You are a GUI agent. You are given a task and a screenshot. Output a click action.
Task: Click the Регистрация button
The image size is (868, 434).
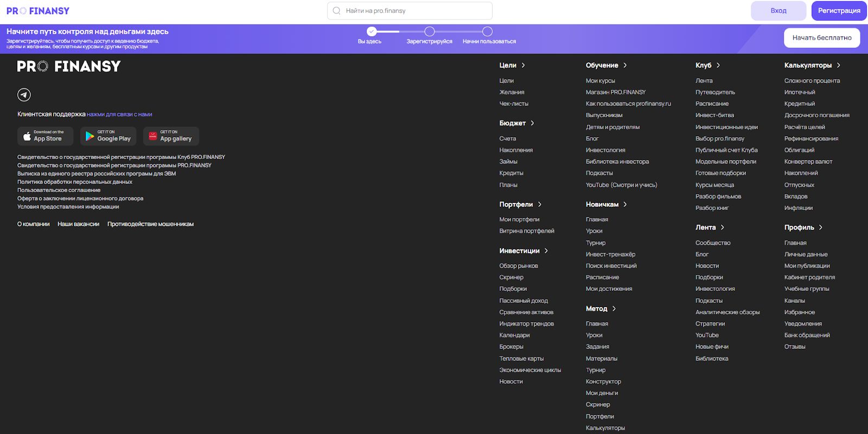tap(839, 11)
